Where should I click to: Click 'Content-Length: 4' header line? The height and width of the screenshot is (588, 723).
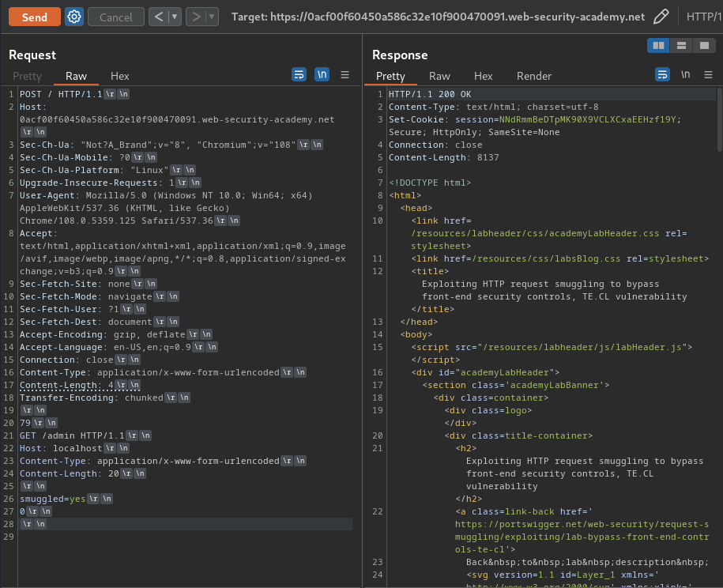click(66, 385)
